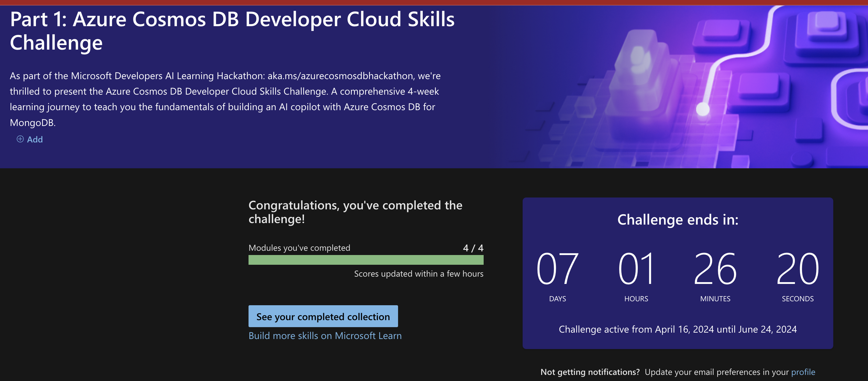Open See your completed collection
This screenshot has width=868, height=381.
coord(323,316)
